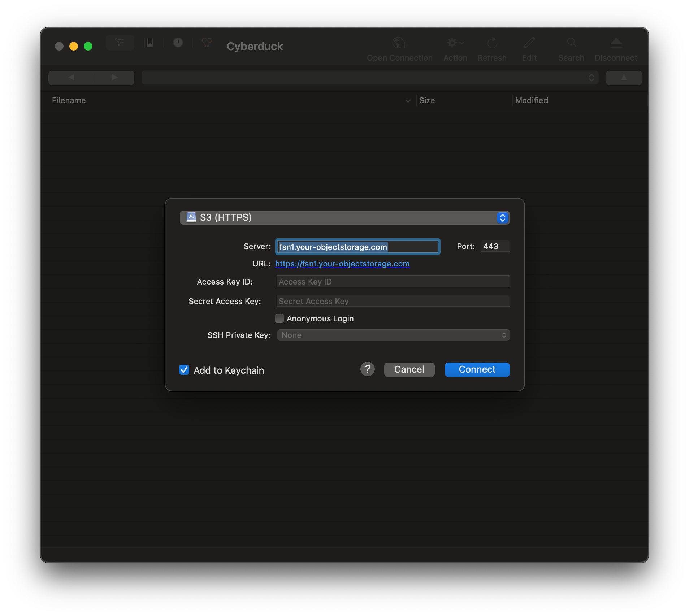Screen dimensions: 689x616
Task: Open the path dropdown in the navigation bar
Action: 370,78
